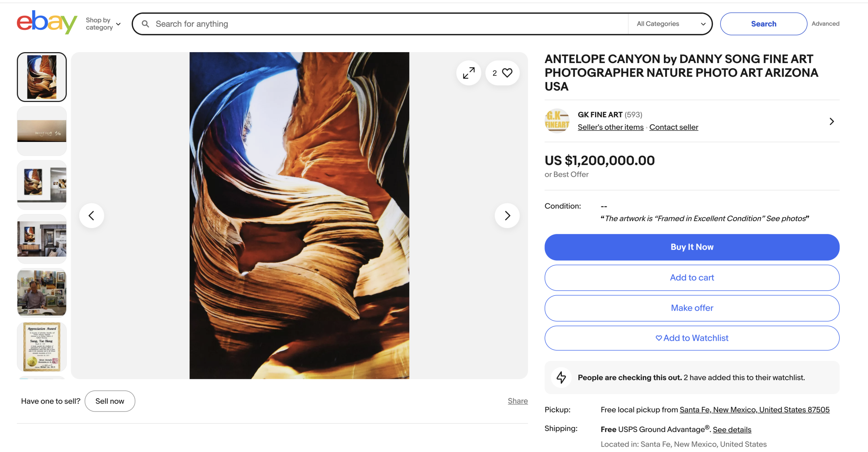Open the seller details chevron arrow
Screen dimensions: 868x452
point(831,121)
